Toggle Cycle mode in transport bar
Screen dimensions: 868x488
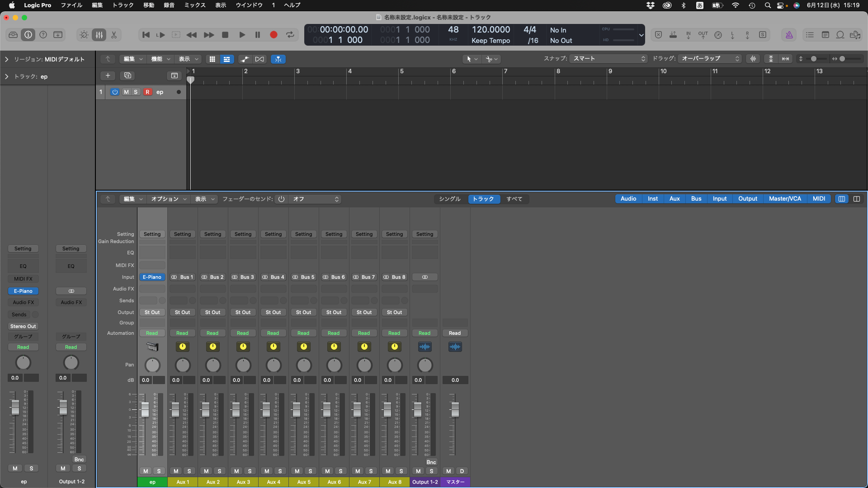click(x=290, y=35)
